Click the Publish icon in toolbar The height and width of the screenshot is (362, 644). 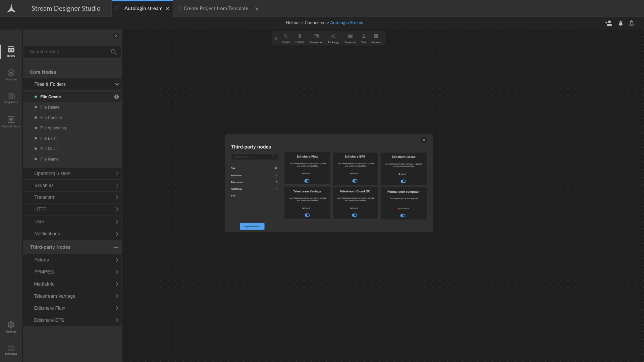(300, 38)
